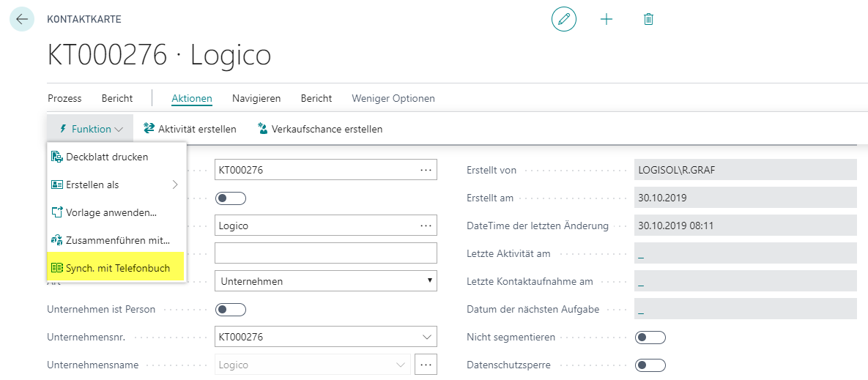The width and height of the screenshot is (868, 380).
Task: Click Verkaufschance erstellen button
Action: [x=320, y=129]
